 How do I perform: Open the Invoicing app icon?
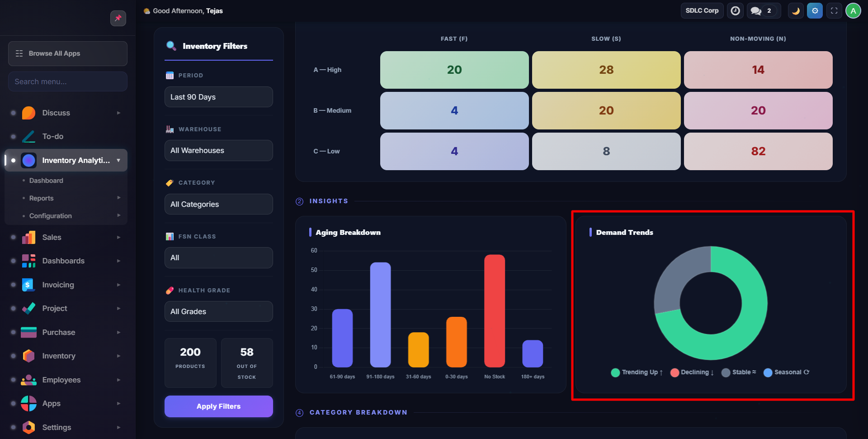pos(29,285)
